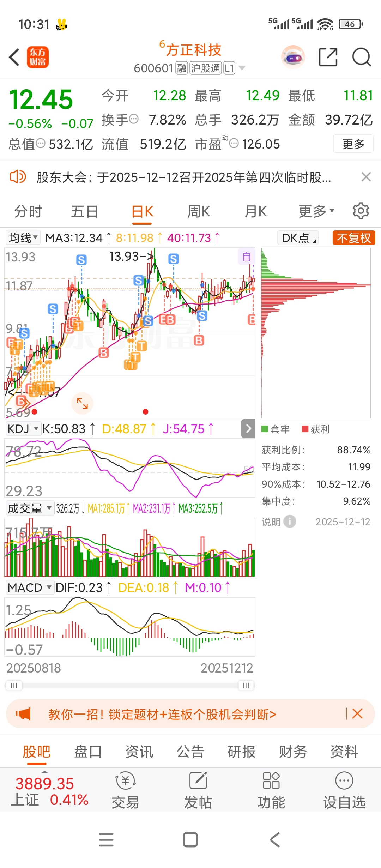Tap the back arrow at top left

[14, 57]
